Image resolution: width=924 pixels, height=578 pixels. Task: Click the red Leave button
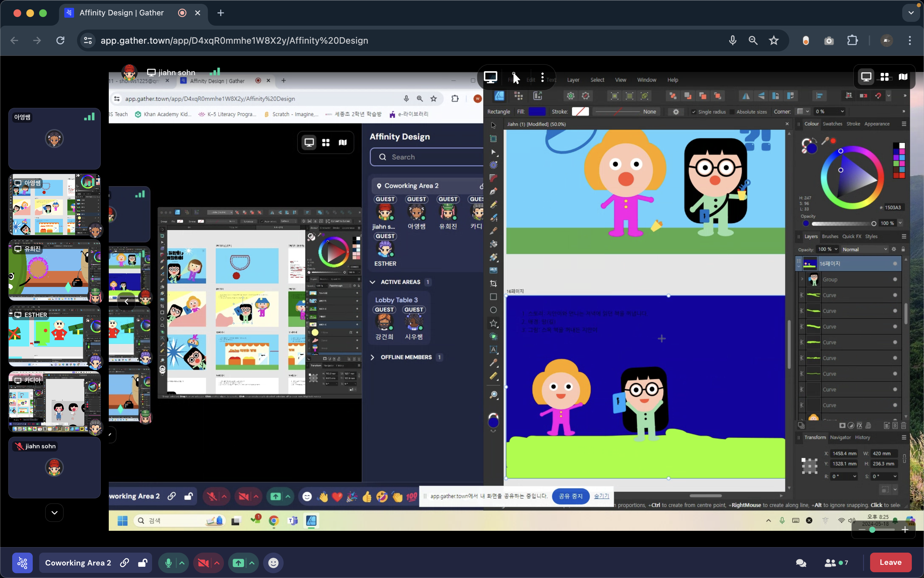[890, 562]
